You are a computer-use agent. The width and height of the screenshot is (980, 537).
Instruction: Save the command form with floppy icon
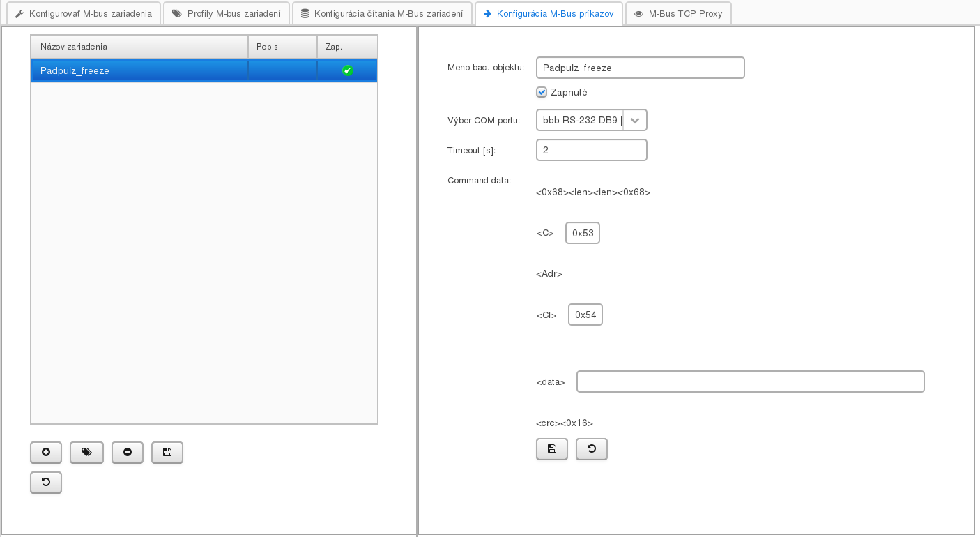coord(552,449)
